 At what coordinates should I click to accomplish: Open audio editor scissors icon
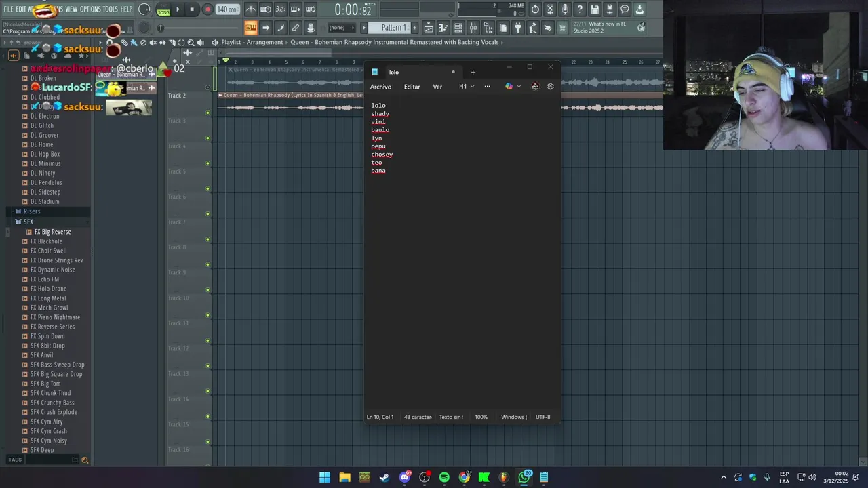tap(550, 9)
